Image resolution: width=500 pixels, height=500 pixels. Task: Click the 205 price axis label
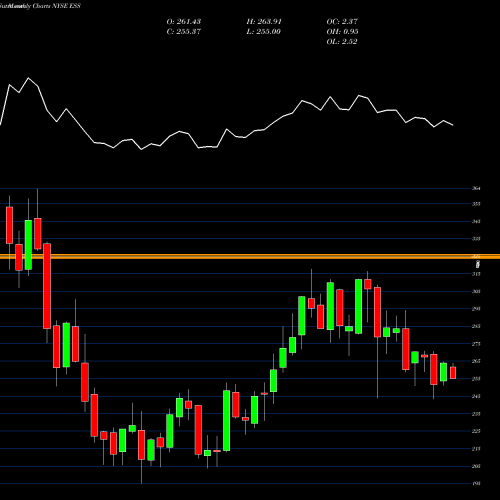[x=476, y=466]
